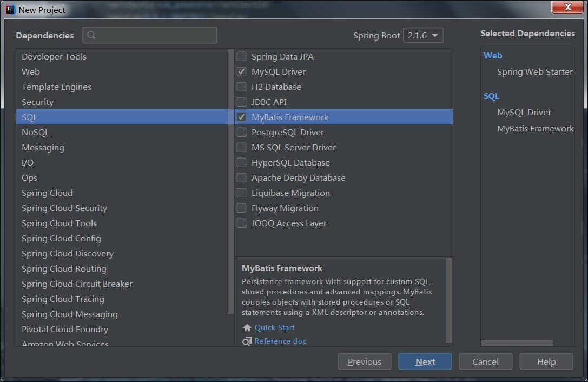The height and width of the screenshot is (382, 588).
Task: Click Selected Dependencies horizontal scrollbar
Action: pyautogui.click(x=517, y=343)
